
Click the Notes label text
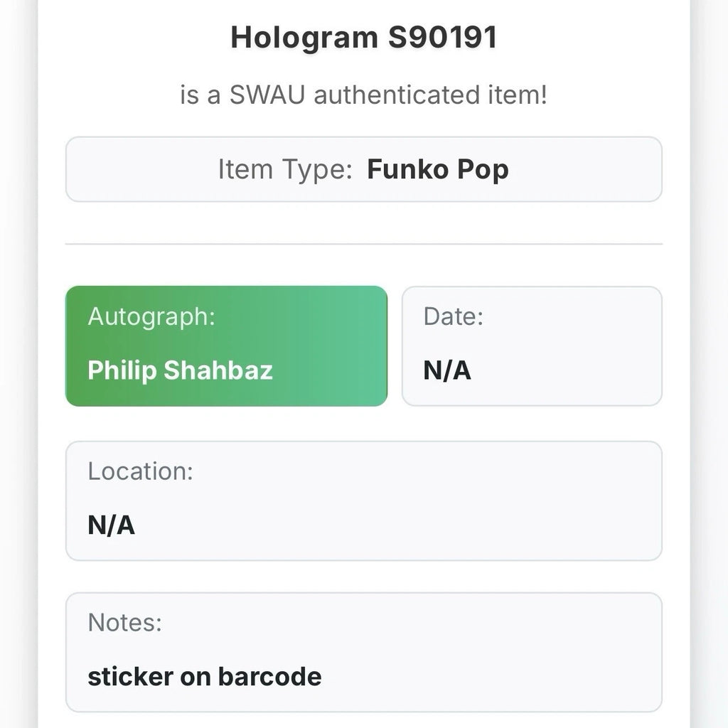[124, 622]
